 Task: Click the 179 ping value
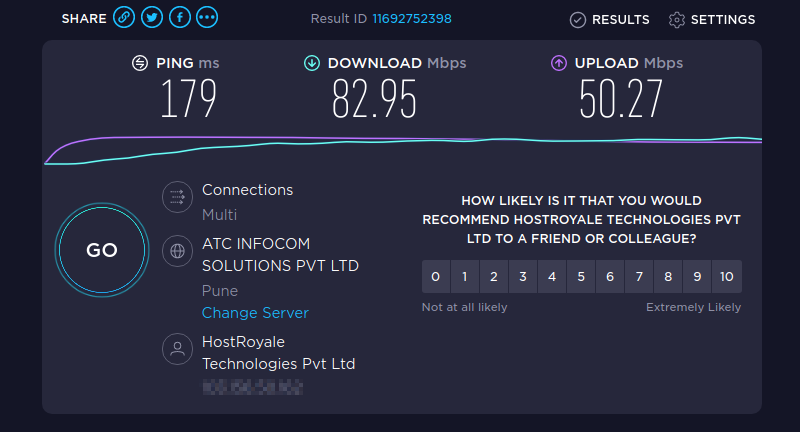189,99
